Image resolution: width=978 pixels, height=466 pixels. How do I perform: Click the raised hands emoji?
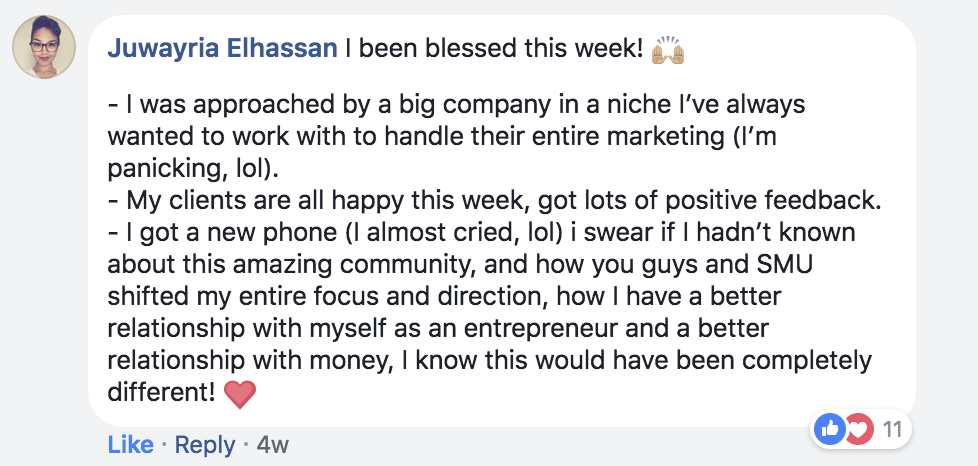(x=666, y=48)
